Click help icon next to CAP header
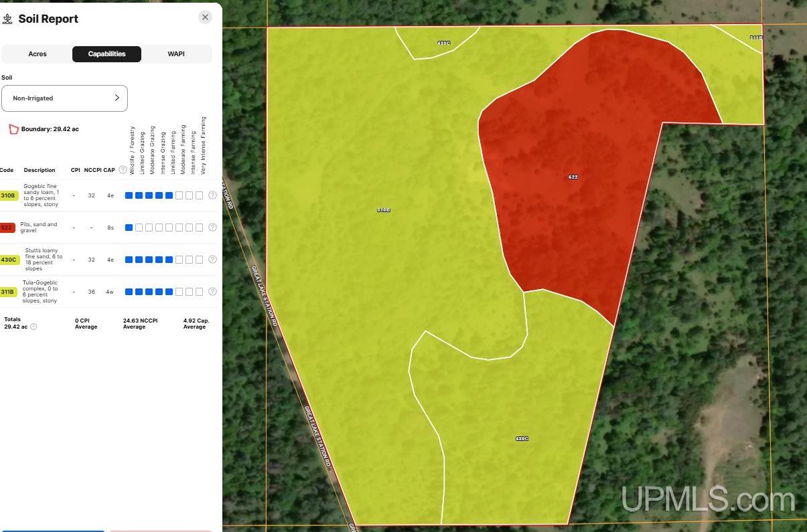 tap(123, 170)
